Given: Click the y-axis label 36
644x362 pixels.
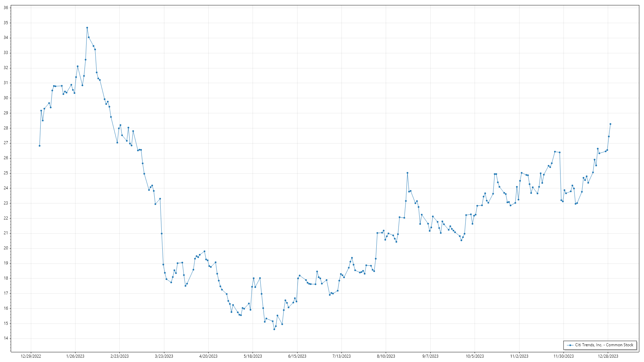Looking at the screenshot, I should click(x=6, y=8).
